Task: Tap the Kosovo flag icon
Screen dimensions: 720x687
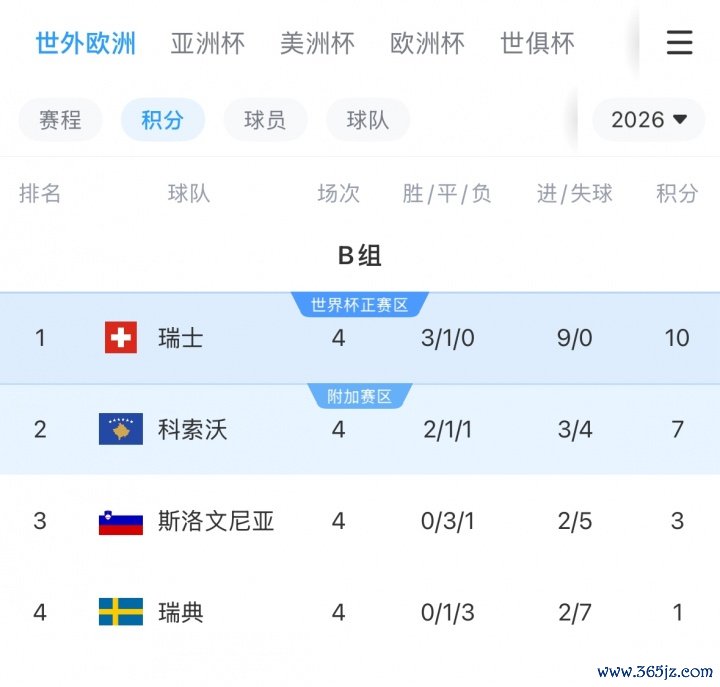Action: click(x=121, y=429)
